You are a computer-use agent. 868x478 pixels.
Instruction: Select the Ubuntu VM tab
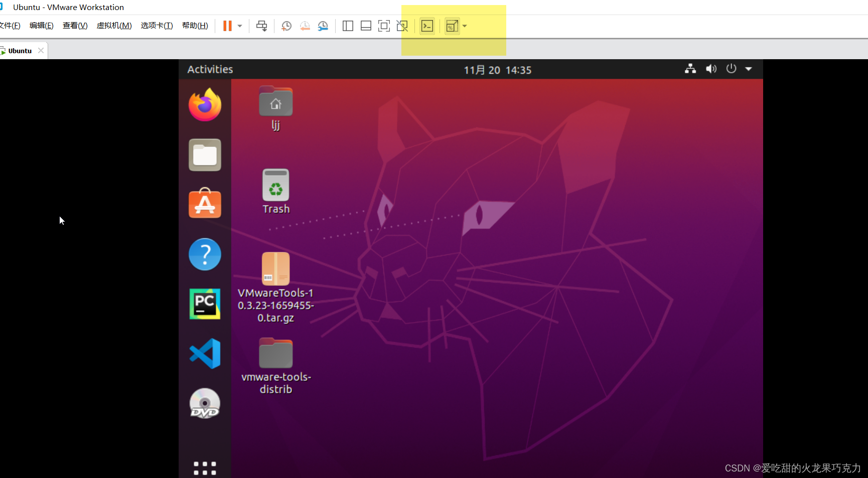(x=20, y=51)
